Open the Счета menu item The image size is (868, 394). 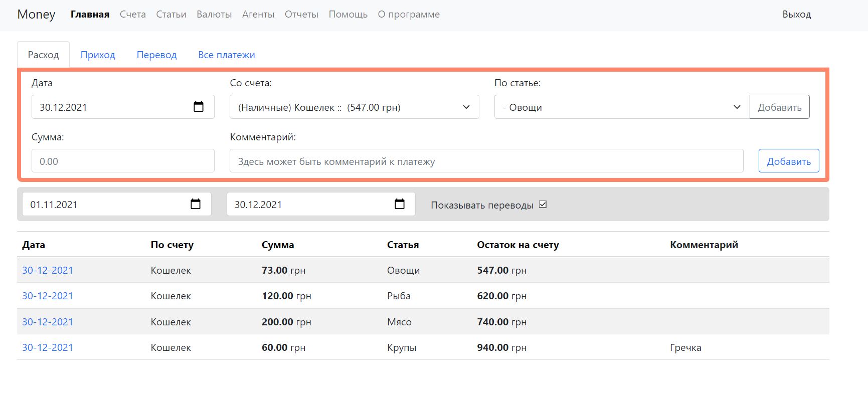coord(132,15)
